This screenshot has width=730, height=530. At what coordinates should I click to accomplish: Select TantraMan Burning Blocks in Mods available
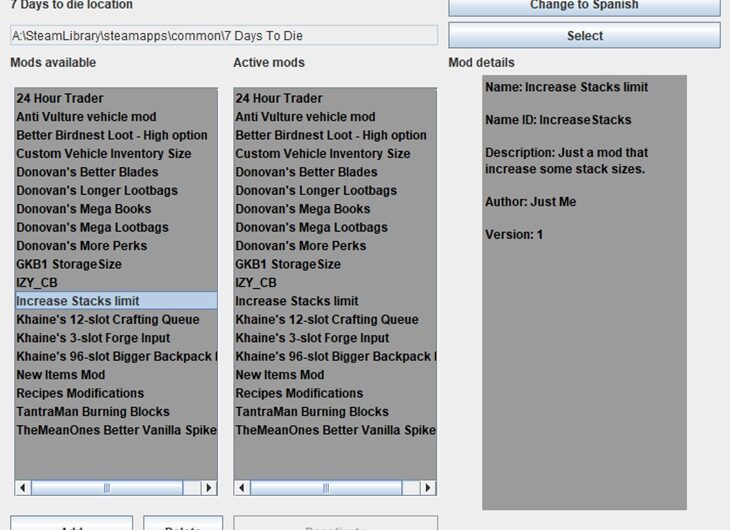coord(116,412)
